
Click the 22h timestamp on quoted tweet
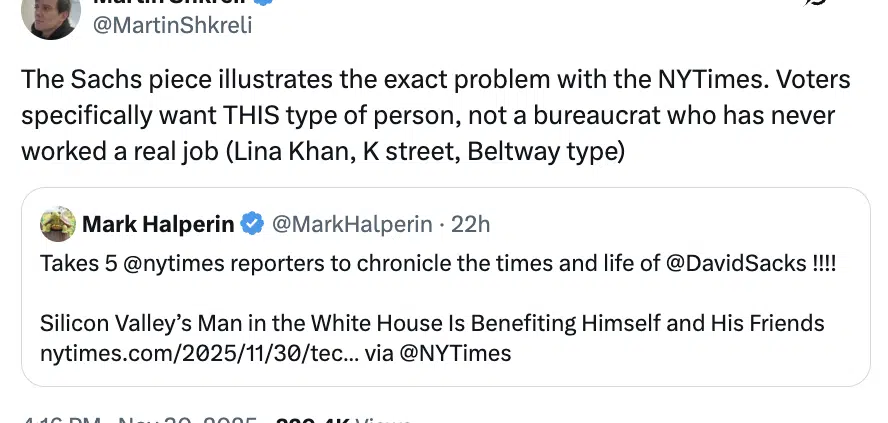(471, 224)
